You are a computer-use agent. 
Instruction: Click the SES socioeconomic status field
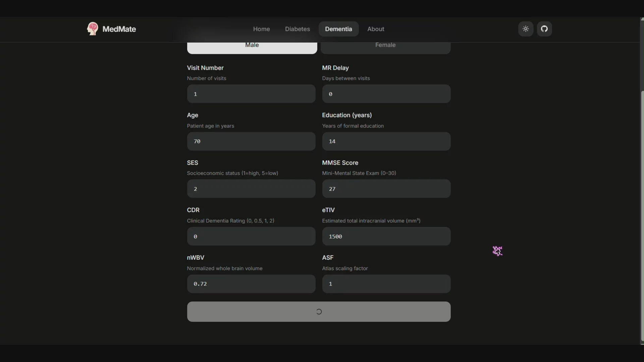point(251,189)
